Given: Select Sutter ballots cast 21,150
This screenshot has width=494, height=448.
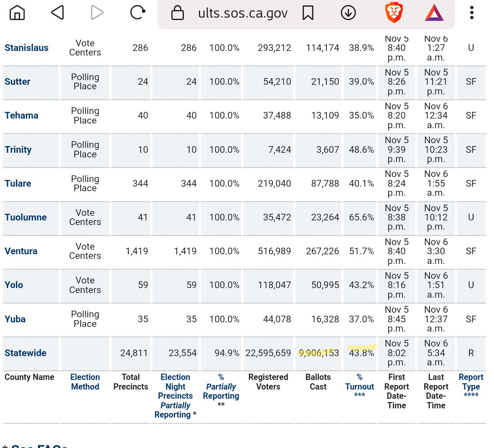Looking at the screenshot, I should tap(325, 81).
